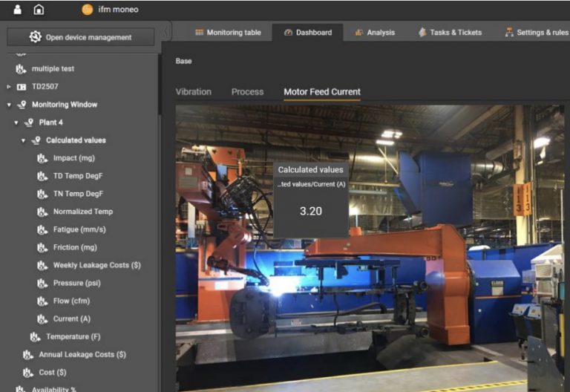The image size is (570, 392).
Task: Expand the TD2507 tree node
Action: click(9, 87)
